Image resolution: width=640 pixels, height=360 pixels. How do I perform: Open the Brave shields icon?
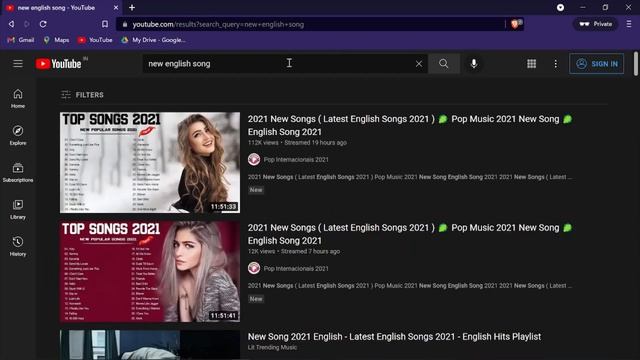pos(516,24)
